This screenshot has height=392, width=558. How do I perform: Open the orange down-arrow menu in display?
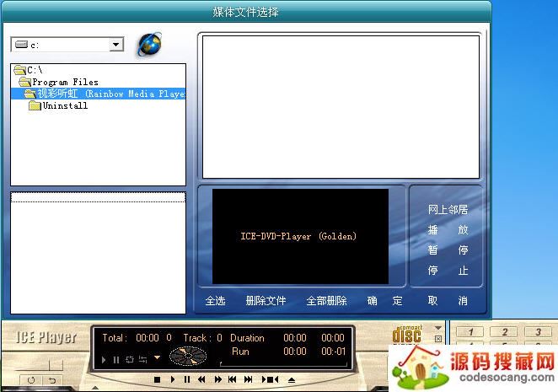(157, 357)
